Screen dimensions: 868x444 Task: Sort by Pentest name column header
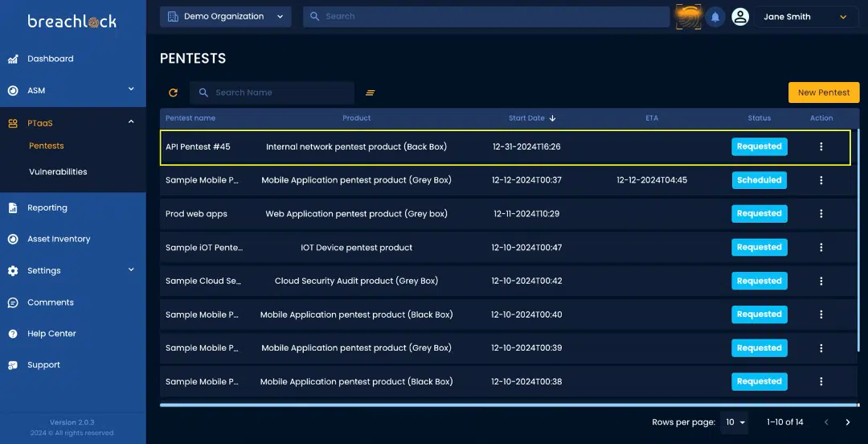190,118
